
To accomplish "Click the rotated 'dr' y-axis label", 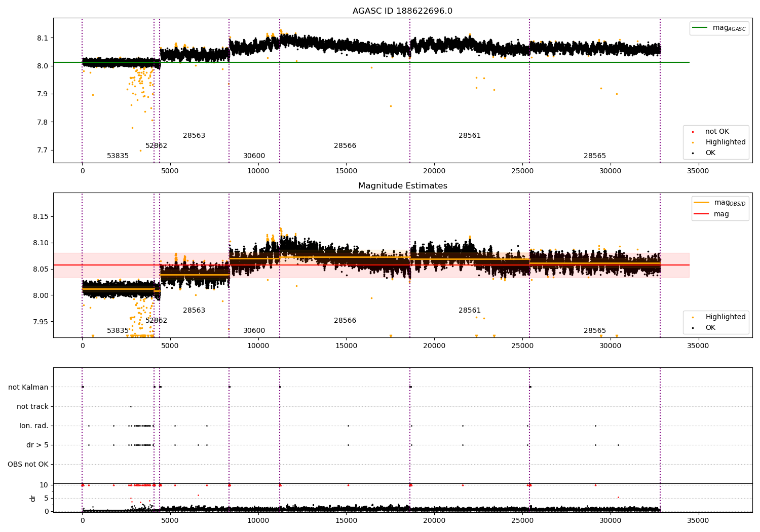I will [x=33, y=498].
